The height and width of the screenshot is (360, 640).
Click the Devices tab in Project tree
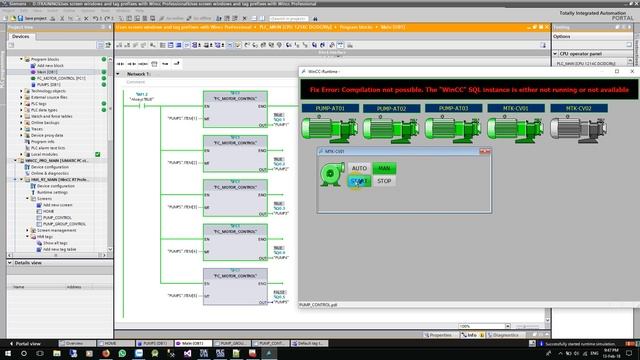pos(20,36)
